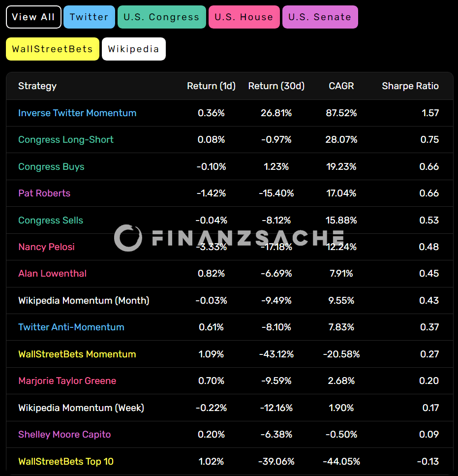Filter strategies by U.S. Congress
The height and width of the screenshot is (476, 458).
[x=162, y=17]
